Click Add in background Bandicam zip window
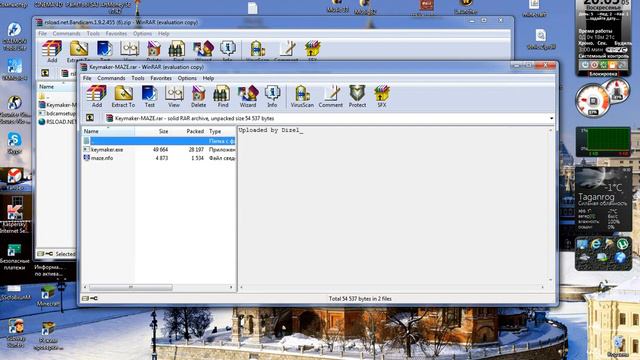The width and height of the screenshot is (640, 360). 52,51
